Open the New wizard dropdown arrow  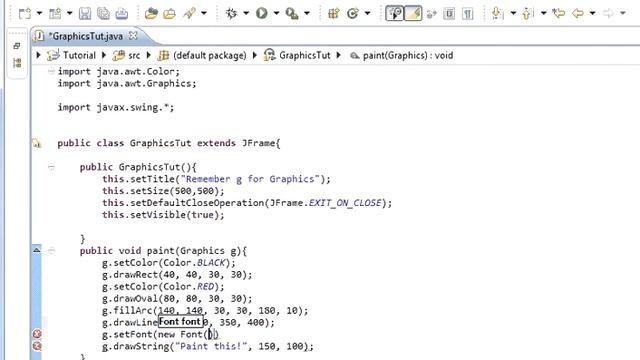(x=39, y=13)
